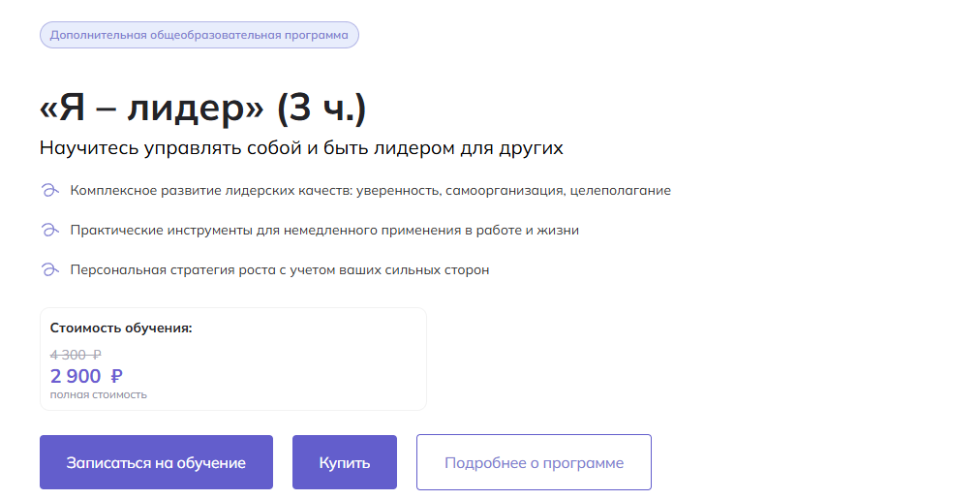This screenshot has width=980, height=500.
Task: Select the "Дополнительная общеобразовательная программа" badge
Action: click(199, 35)
